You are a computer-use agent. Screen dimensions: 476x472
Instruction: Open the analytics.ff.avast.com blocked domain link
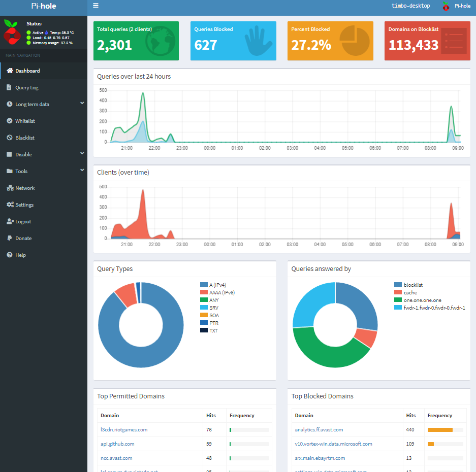[320, 429]
